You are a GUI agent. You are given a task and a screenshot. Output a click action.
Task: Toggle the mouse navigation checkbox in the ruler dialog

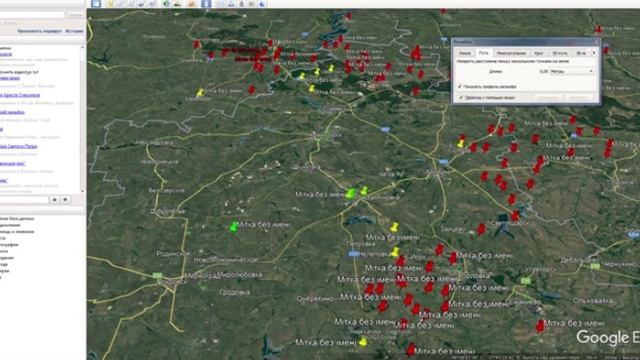pyautogui.click(x=461, y=98)
